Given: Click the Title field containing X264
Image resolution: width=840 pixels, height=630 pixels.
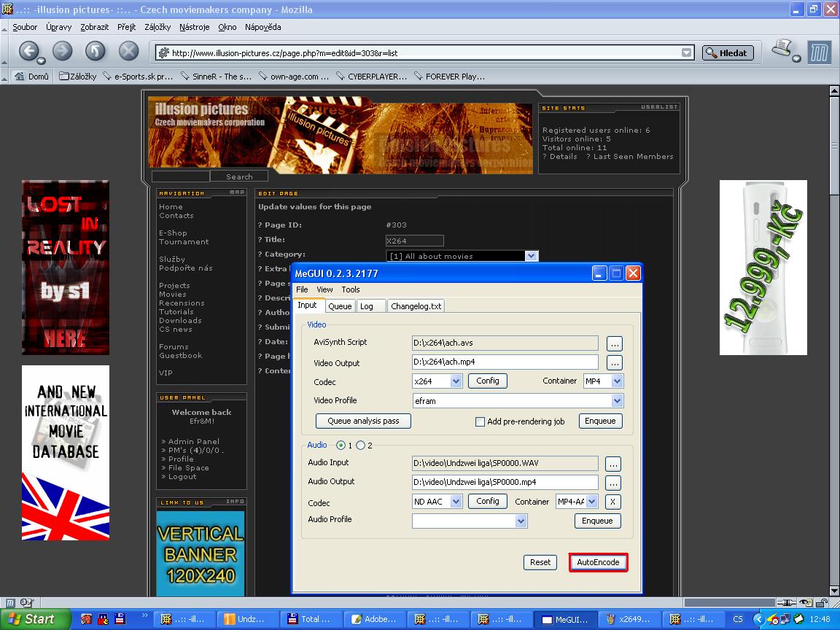Looking at the screenshot, I should (x=414, y=241).
